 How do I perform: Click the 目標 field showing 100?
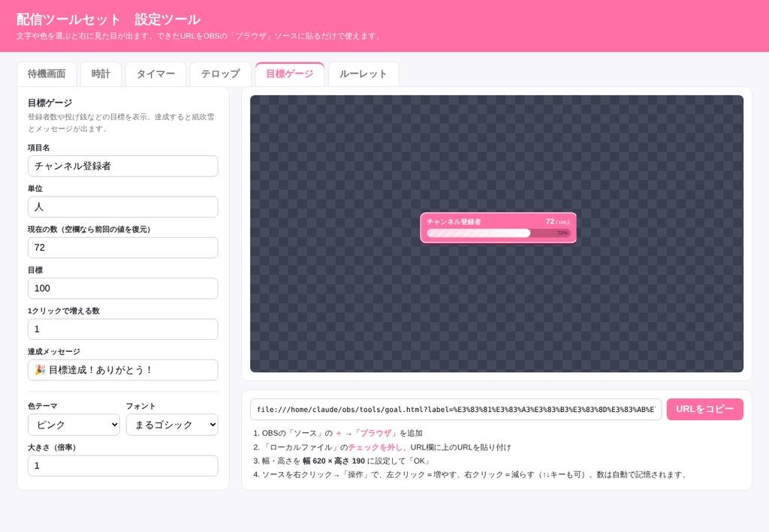[123, 288]
